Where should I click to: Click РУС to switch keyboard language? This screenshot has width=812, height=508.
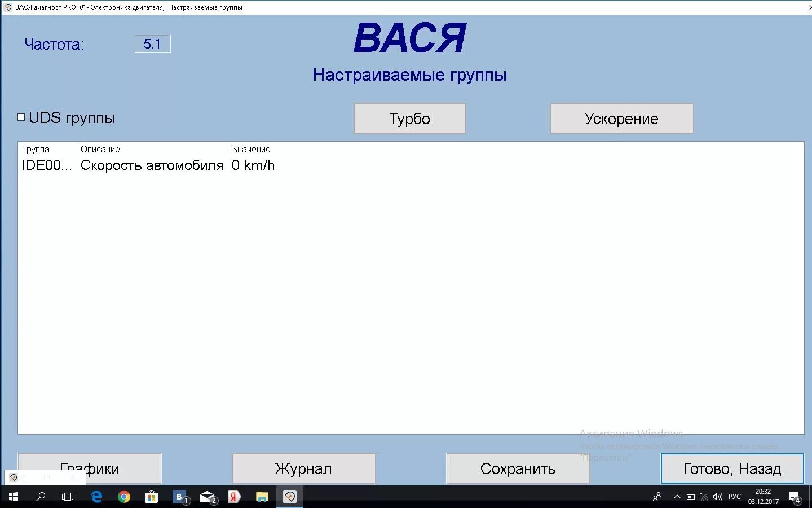(734, 497)
